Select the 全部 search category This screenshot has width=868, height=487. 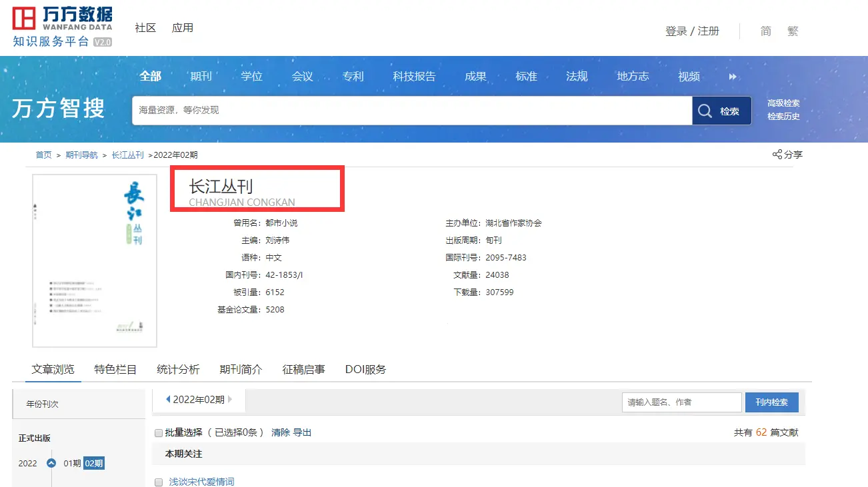(x=151, y=76)
